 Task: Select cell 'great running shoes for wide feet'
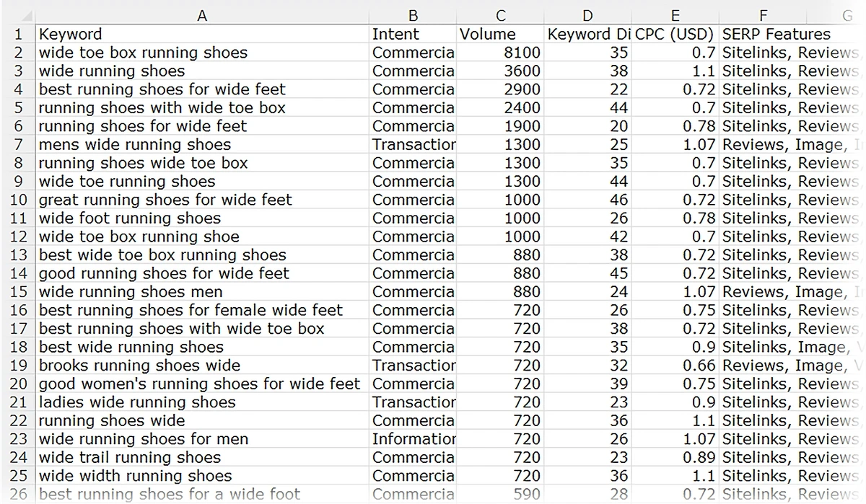pos(202,200)
